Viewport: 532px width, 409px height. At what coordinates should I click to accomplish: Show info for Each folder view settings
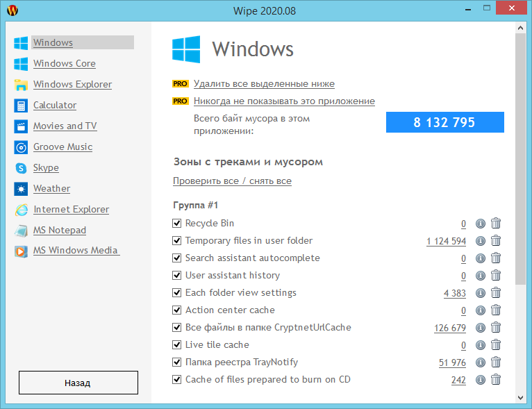pos(480,292)
